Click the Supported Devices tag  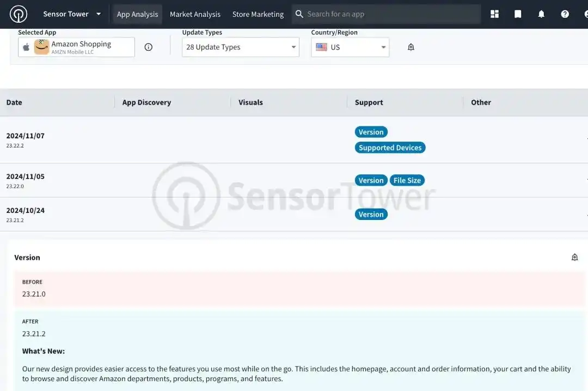(390, 148)
